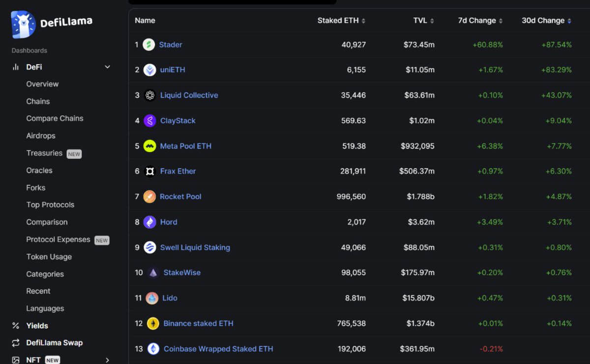
Task: Click Coinbase's -0.21% 7d change
Action: tap(492, 349)
